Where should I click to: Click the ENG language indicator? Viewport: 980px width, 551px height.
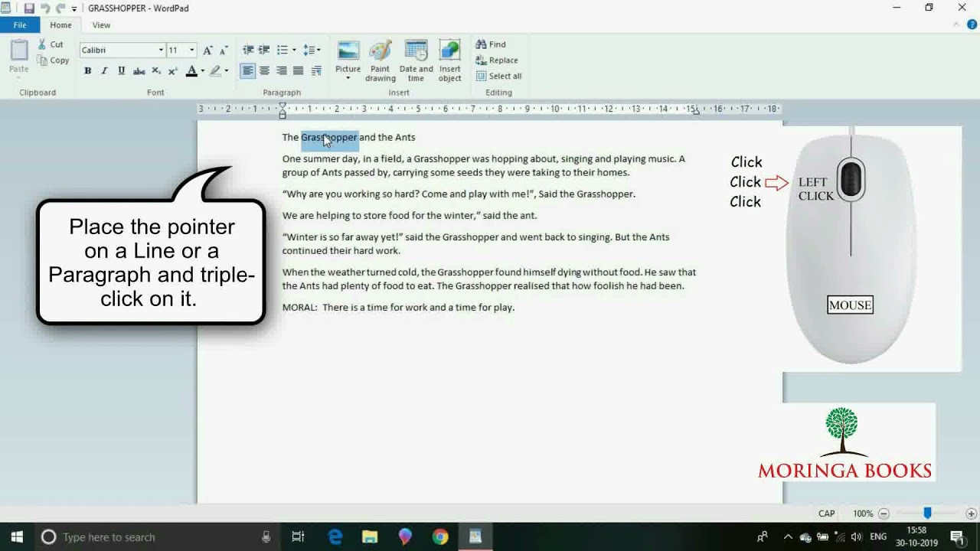tap(878, 537)
